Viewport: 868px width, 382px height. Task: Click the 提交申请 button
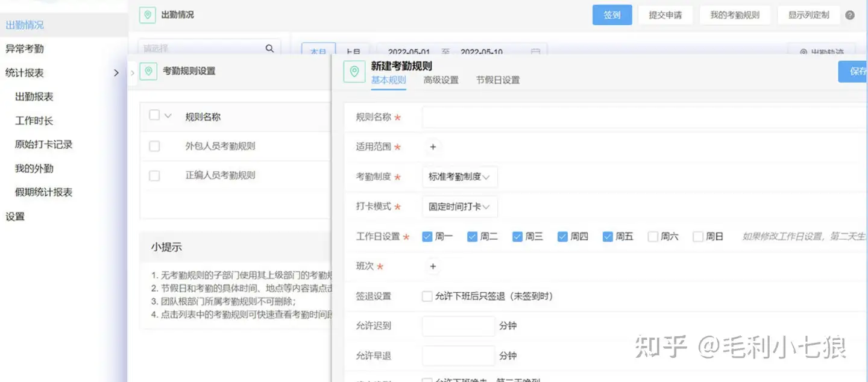665,15
